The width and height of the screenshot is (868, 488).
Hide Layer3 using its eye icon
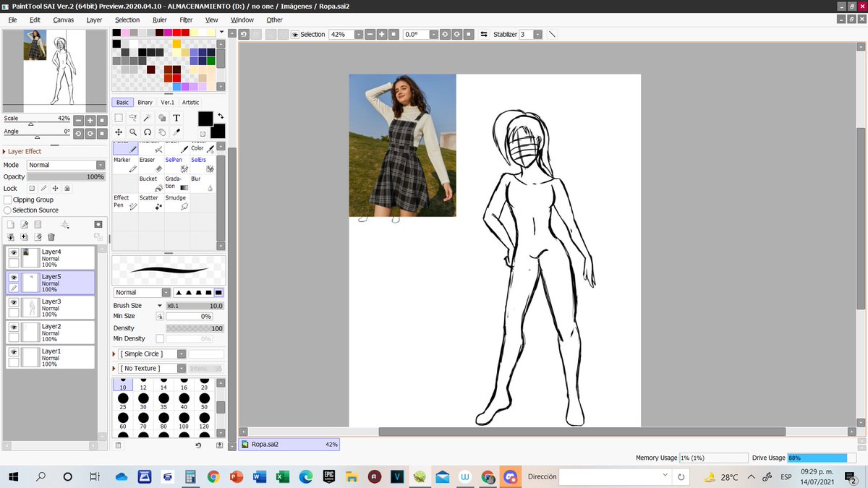click(x=14, y=302)
